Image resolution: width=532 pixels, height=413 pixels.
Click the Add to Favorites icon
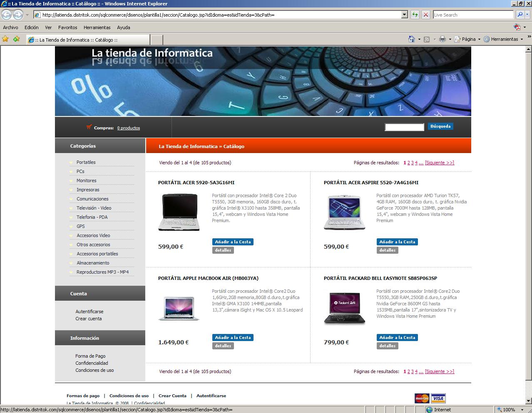[x=16, y=39]
